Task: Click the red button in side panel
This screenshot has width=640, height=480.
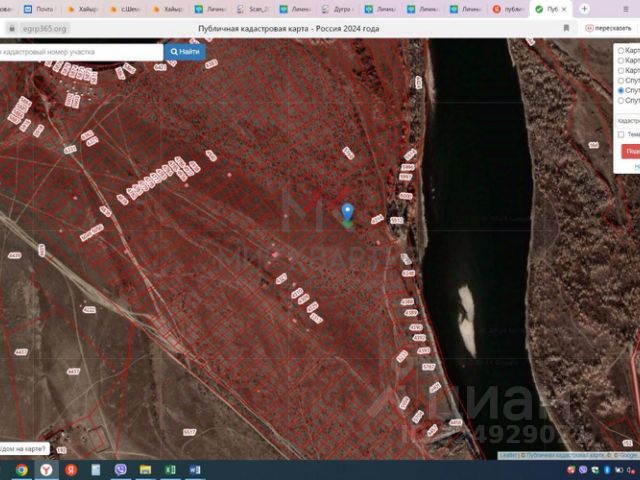Action: (631, 151)
